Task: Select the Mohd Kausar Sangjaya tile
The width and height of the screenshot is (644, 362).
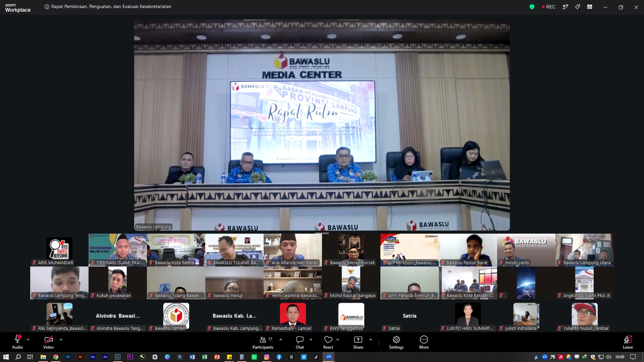Action: 351,283
